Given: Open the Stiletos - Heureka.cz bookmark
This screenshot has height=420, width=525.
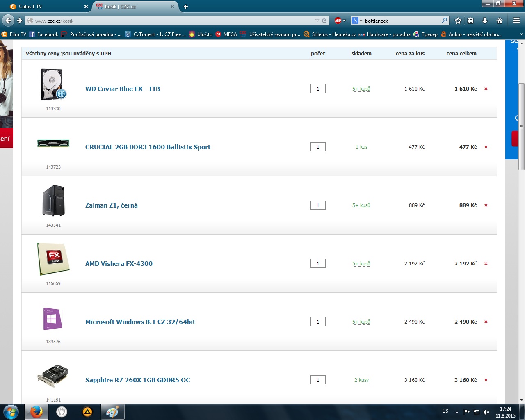Looking at the screenshot, I should [x=330, y=34].
